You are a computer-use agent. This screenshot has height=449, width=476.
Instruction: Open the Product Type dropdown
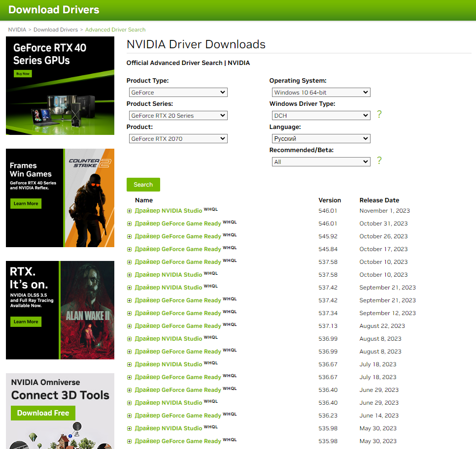(x=177, y=93)
